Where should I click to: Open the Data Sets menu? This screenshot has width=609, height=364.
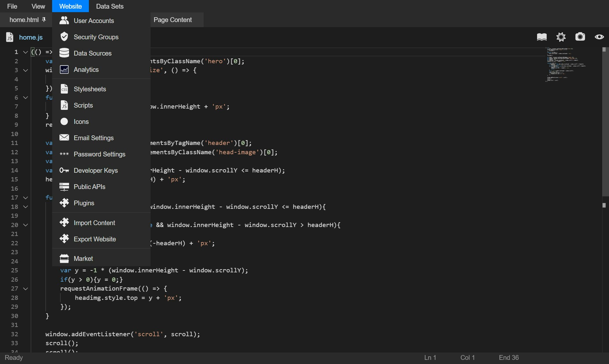pyautogui.click(x=110, y=6)
